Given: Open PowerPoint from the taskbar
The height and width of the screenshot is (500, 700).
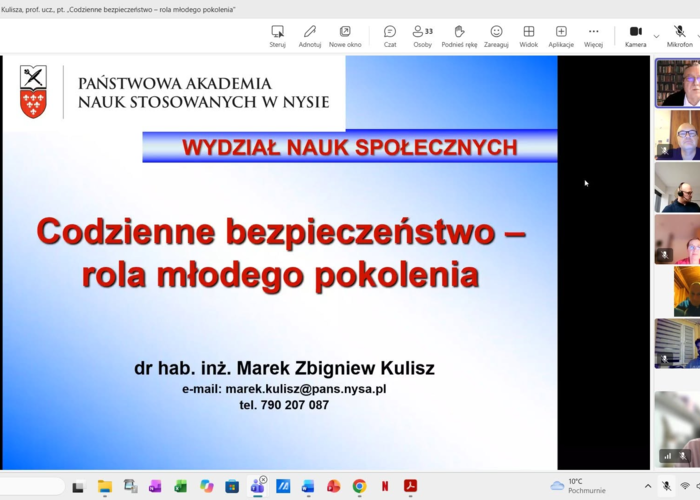Looking at the screenshot, I should 333,486.
